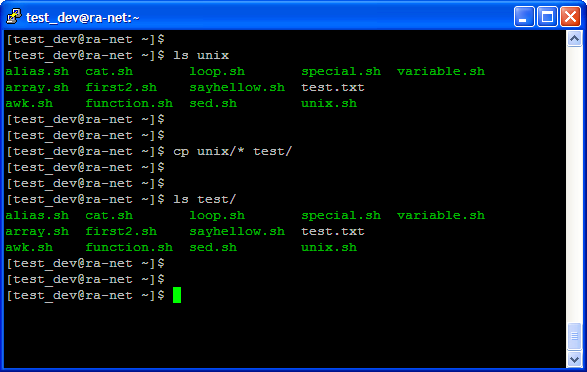The image size is (587, 372).
Task: Click the green block cursor at the prompt
Action: tap(177, 295)
